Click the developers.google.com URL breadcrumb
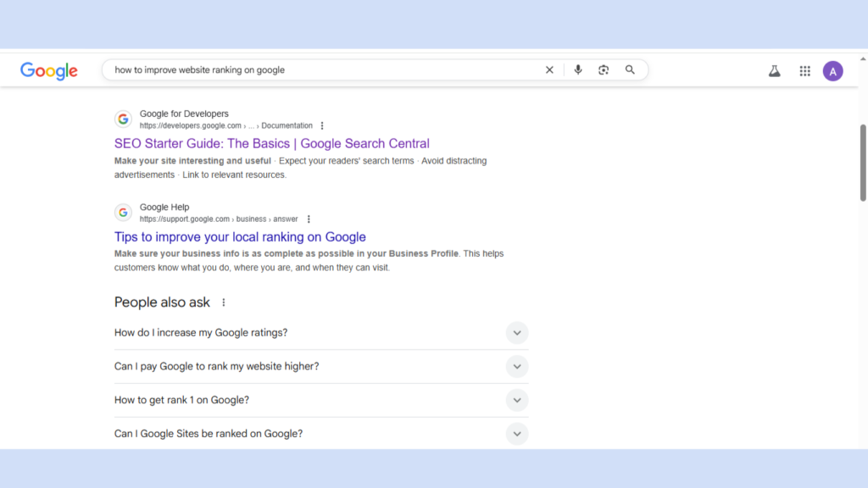This screenshot has width=868, height=488. pos(225,125)
